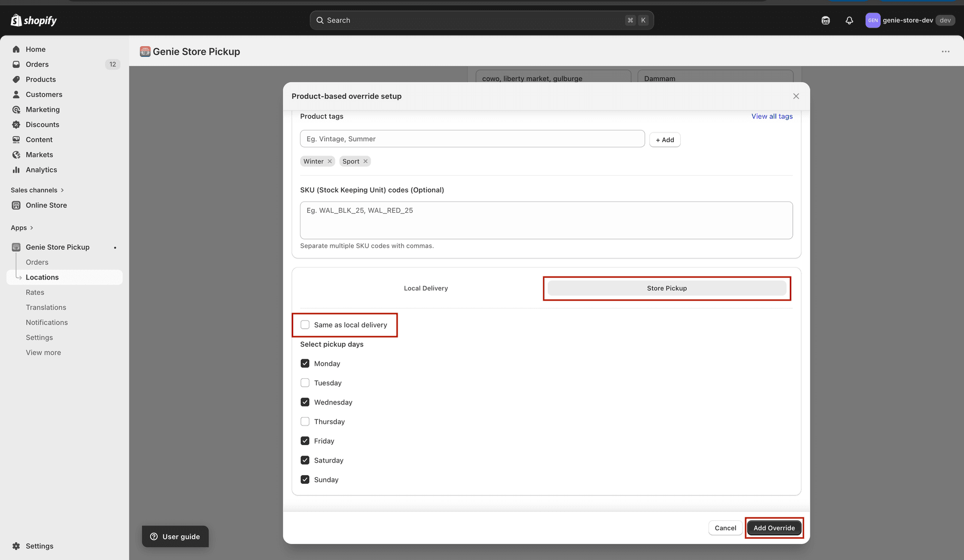Uncheck Wednesday pickup day
964x560 pixels.
305,402
